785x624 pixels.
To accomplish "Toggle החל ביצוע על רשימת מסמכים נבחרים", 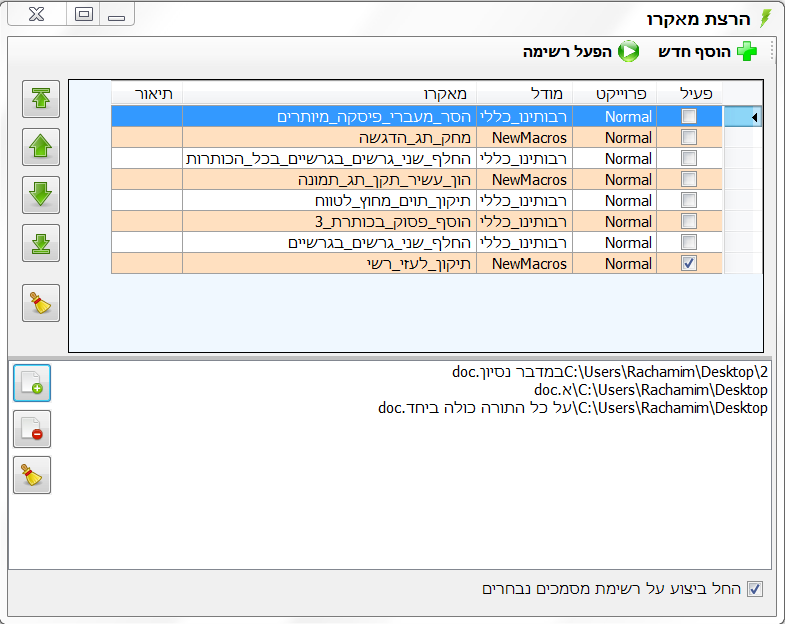I will [x=754, y=589].
